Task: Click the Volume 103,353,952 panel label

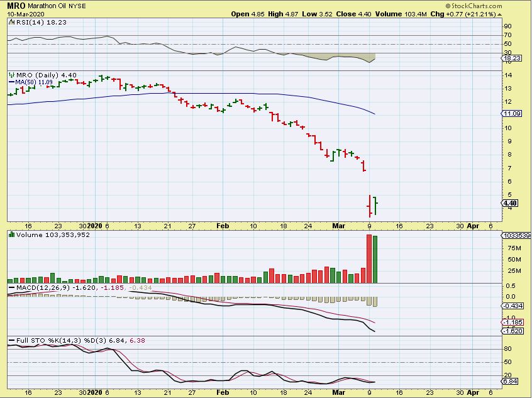Action: point(53,235)
